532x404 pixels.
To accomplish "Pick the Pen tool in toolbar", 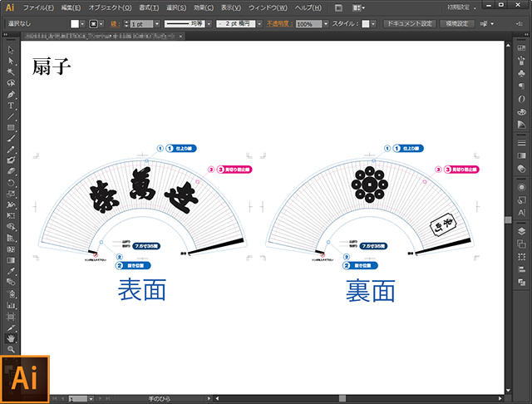I will (x=11, y=94).
